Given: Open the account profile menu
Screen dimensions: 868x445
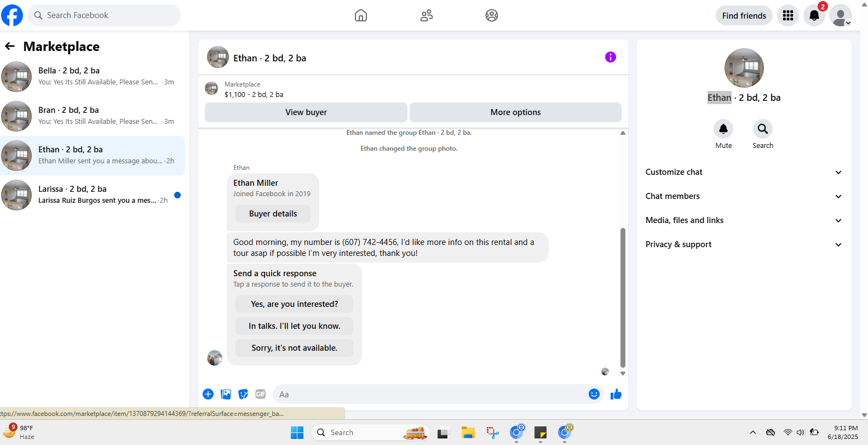Looking at the screenshot, I should [x=841, y=15].
